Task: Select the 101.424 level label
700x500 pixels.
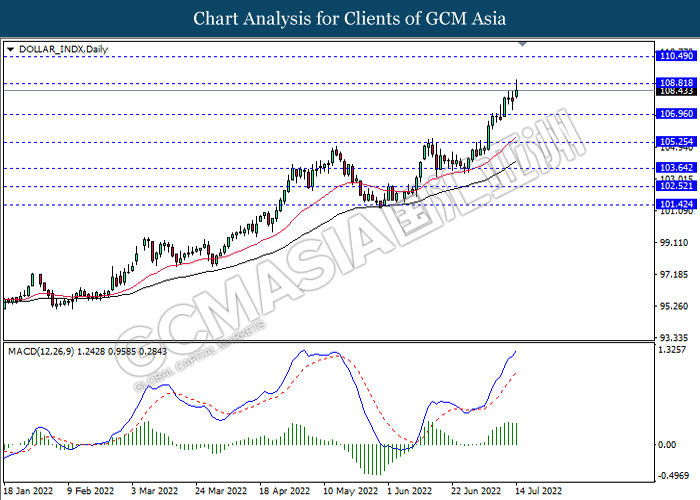Action: [x=676, y=204]
